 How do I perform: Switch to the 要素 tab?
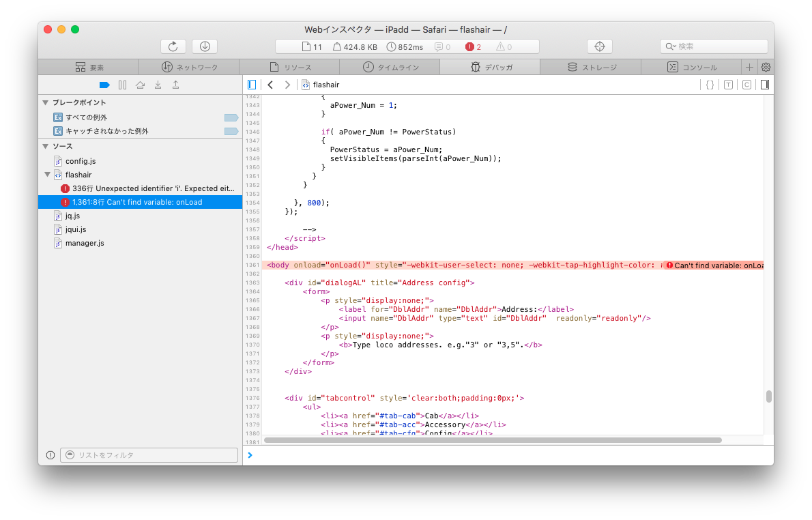89,68
